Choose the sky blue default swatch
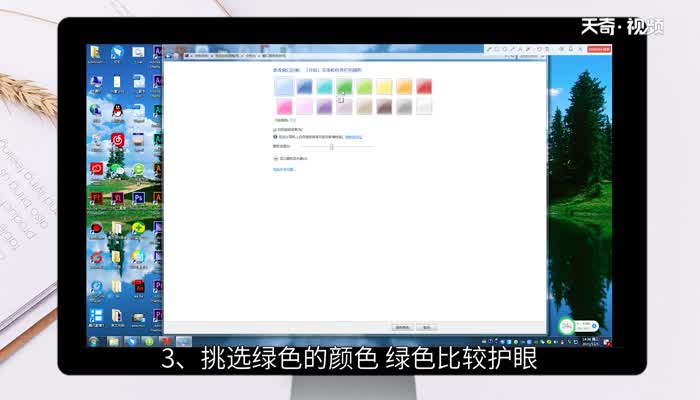 (x=284, y=87)
